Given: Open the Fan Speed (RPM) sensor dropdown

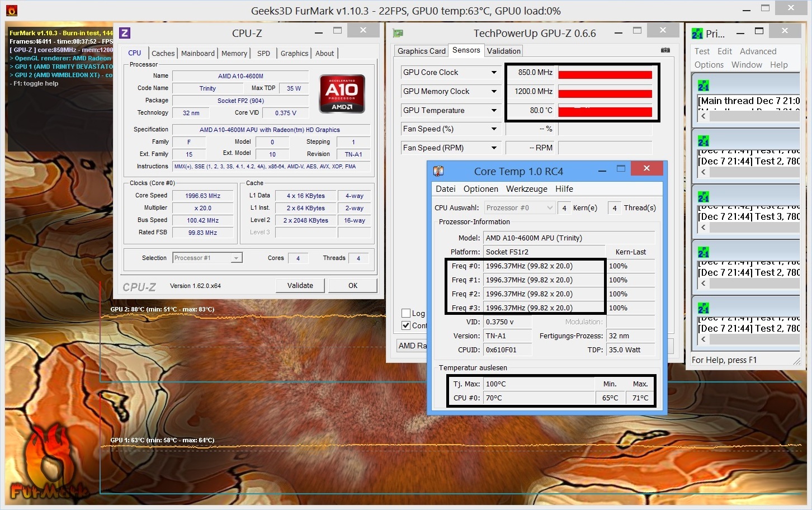Looking at the screenshot, I should (494, 148).
